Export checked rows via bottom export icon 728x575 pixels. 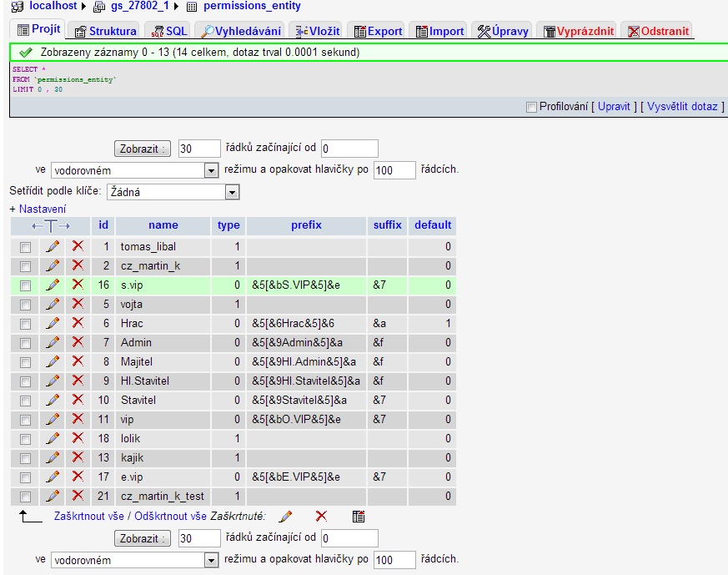click(x=358, y=517)
